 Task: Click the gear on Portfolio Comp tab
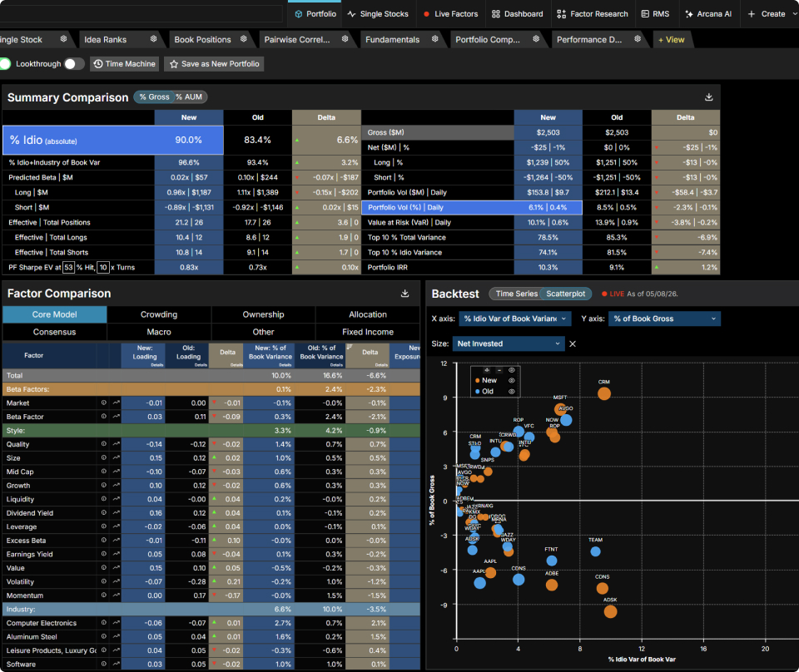535,39
